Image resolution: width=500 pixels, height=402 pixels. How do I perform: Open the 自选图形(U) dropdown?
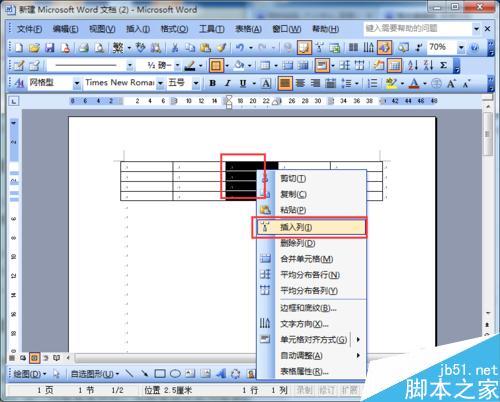[x=95, y=374]
